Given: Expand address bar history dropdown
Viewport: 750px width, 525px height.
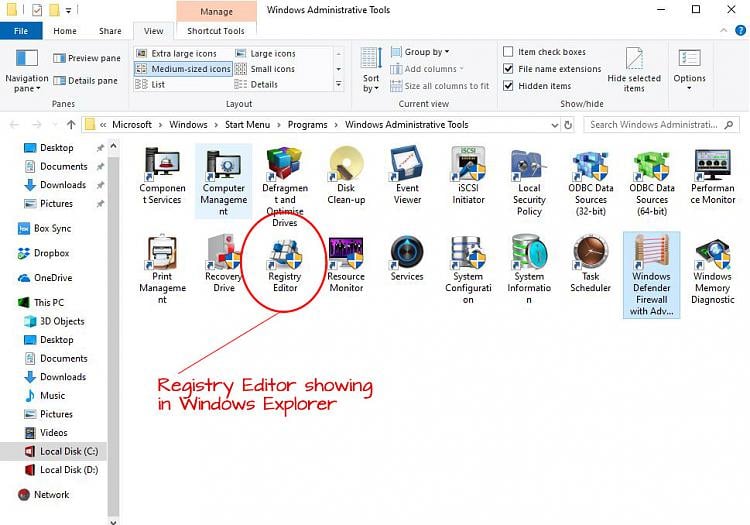Looking at the screenshot, I should click(555, 125).
